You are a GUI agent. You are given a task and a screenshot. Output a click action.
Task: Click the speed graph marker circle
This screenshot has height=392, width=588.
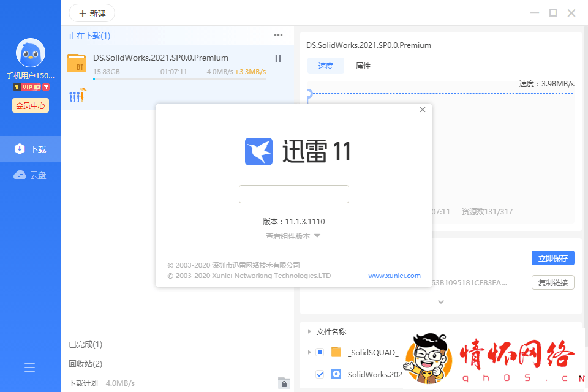click(x=309, y=93)
